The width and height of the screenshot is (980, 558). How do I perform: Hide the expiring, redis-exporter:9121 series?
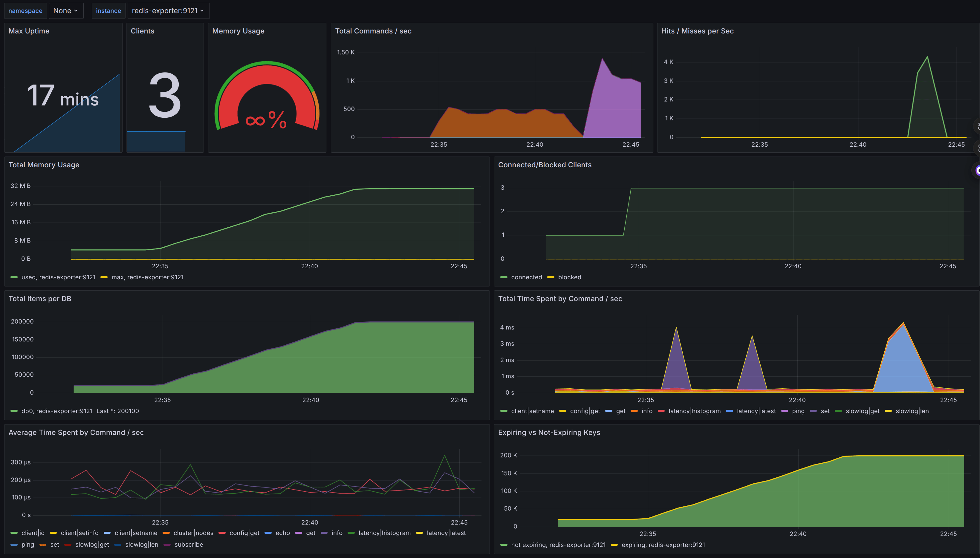pos(663,545)
